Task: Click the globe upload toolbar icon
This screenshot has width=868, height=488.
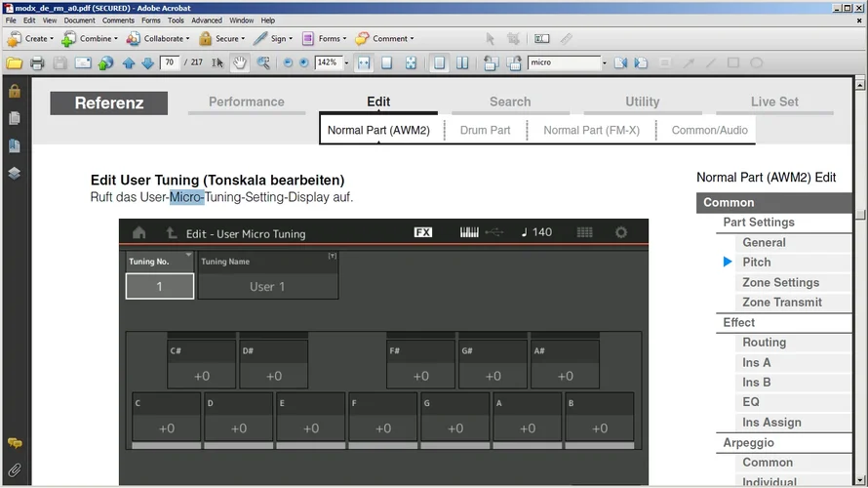Action: pos(105,63)
